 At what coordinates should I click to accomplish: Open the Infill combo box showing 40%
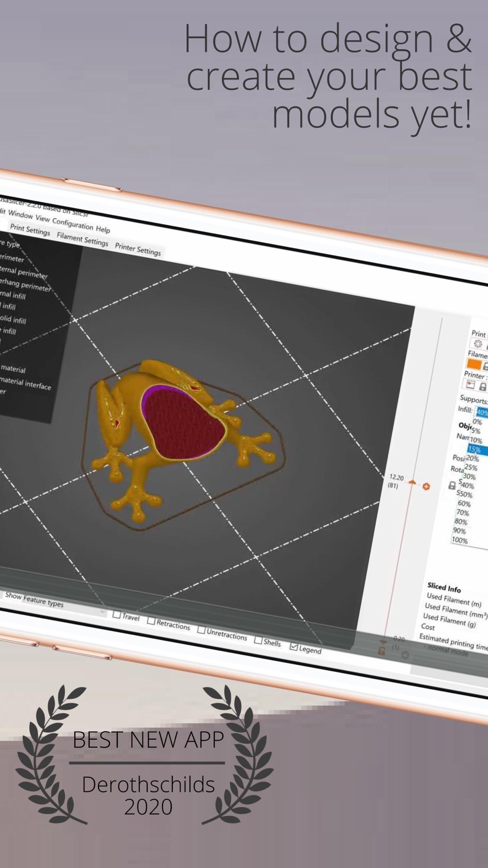pos(481,413)
